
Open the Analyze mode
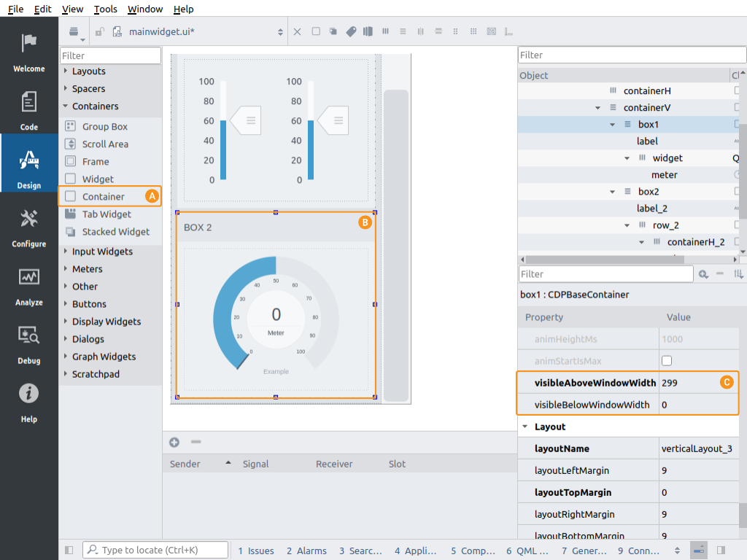pos(29,286)
